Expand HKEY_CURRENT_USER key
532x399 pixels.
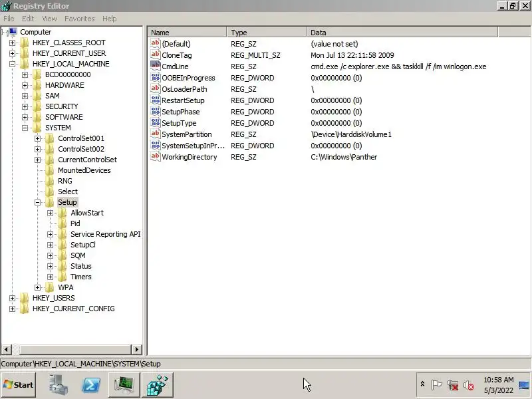[12, 53]
